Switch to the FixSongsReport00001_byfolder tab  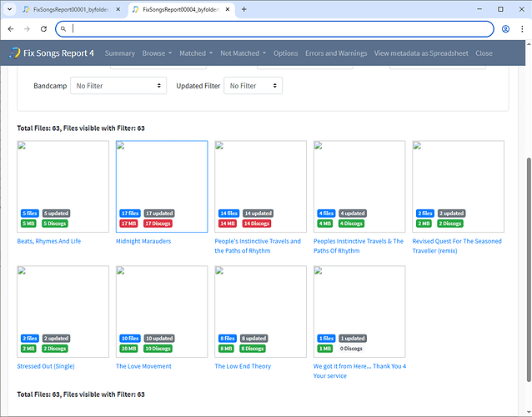[x=71, y=9]
